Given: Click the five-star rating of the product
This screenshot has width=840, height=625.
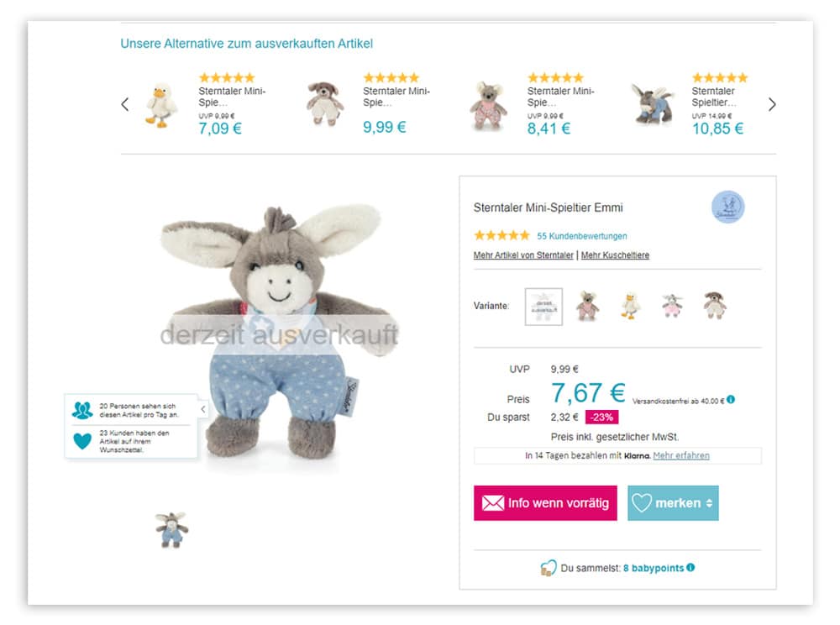Looking at the screenshot, I should pyautogui.click(x=501, y=235).
